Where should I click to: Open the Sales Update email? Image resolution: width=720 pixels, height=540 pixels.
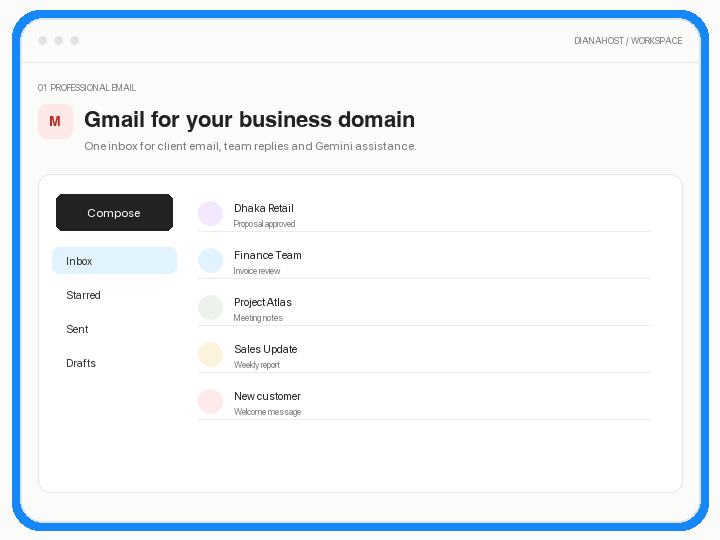pos(424,354)
